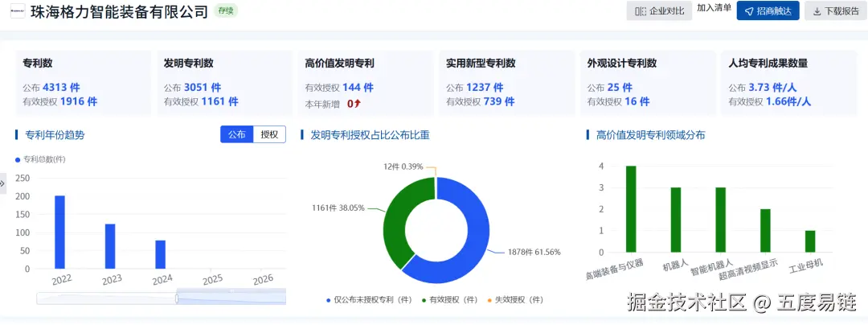The height and width of the screenshot is (325, 868).
Task: Click 发明专利数 有效授权 1161 件 value
Action: [219, 102]
